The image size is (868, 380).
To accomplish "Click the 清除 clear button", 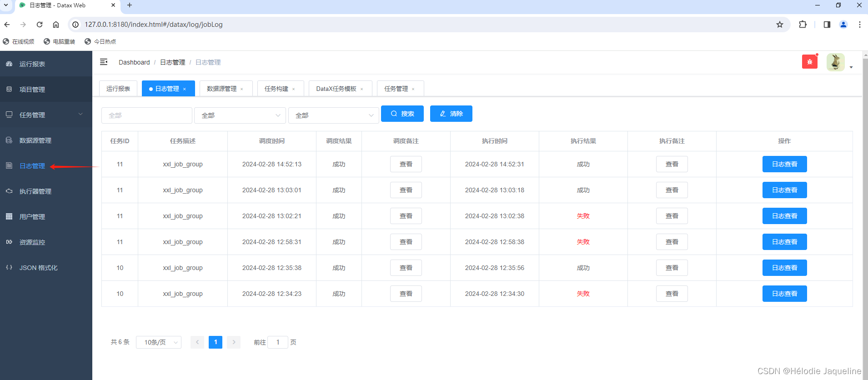I will coord(451,114).
